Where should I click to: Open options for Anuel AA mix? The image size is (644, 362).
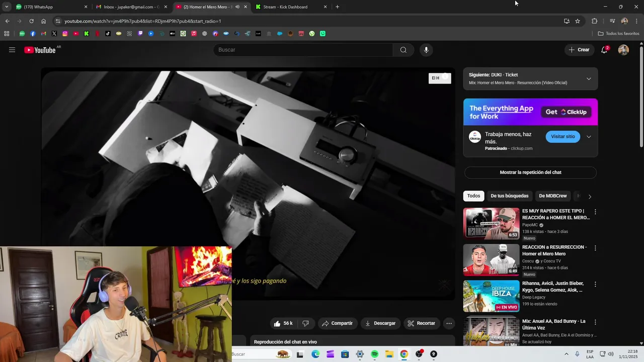point(595,322)
